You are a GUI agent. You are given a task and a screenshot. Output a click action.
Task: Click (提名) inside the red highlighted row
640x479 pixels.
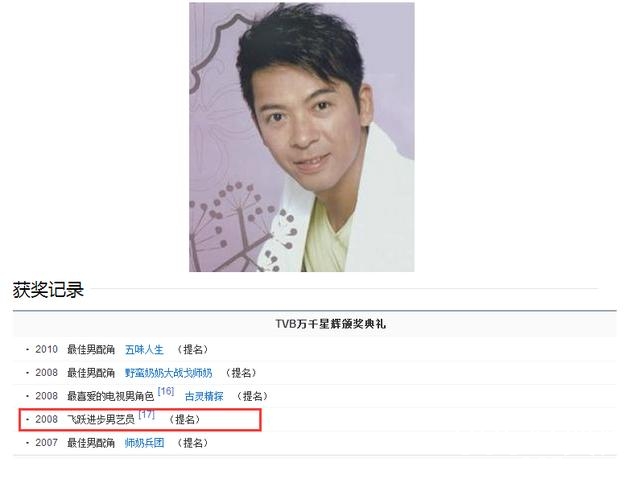(x=184, y=419)
